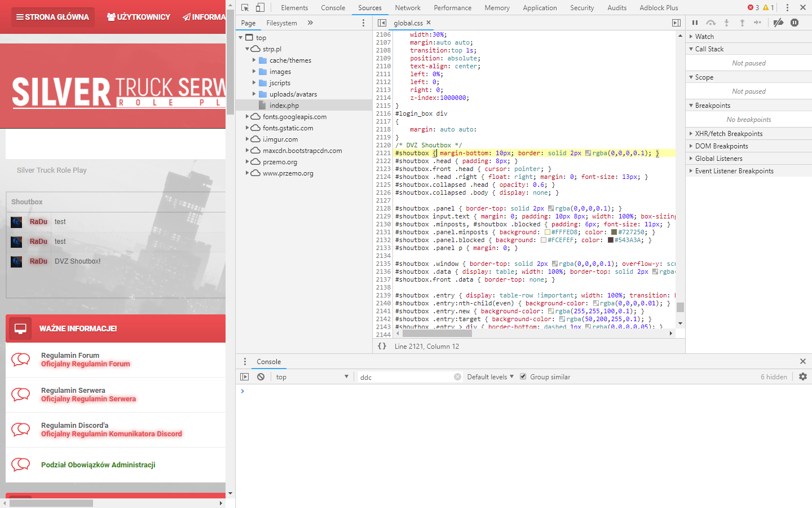The height and width of the screenshot is (508, 812).
Task: Switch to the Network tab
Action: [x=408, y=8]
